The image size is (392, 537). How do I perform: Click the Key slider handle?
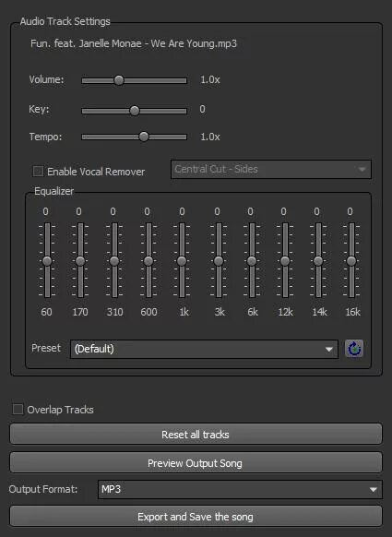click(x=135, y=111)
